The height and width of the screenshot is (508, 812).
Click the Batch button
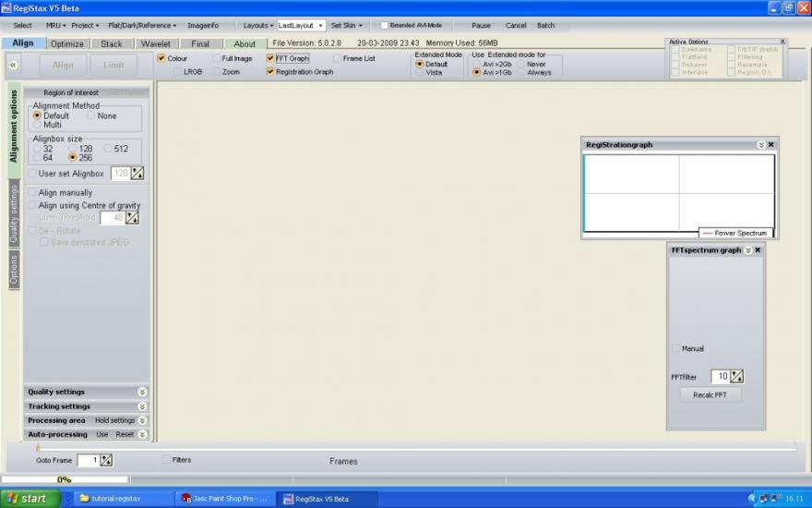tap(546, 26)
